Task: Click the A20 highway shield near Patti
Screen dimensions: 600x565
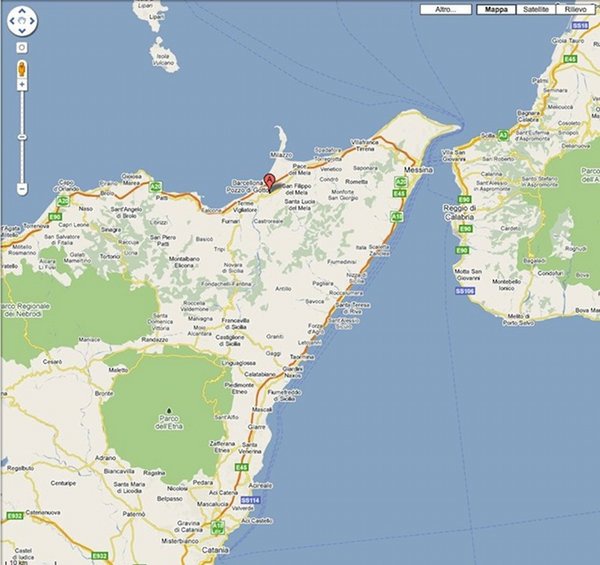Action: coord(155,187)
